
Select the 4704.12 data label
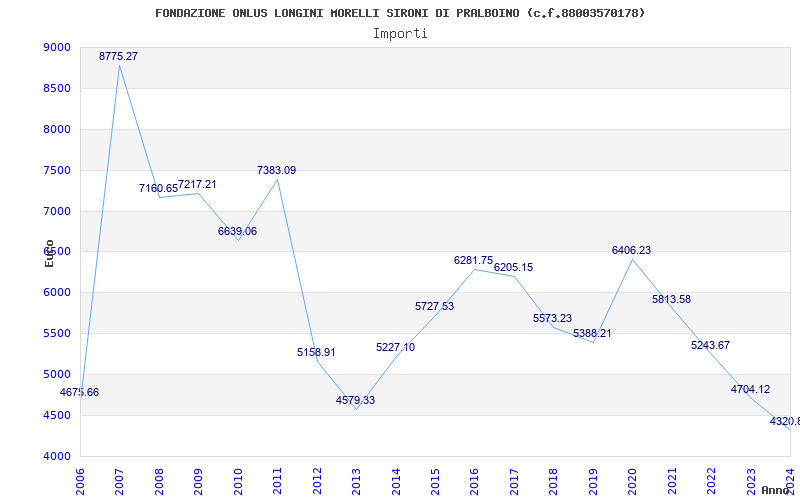tap(751, 389)
